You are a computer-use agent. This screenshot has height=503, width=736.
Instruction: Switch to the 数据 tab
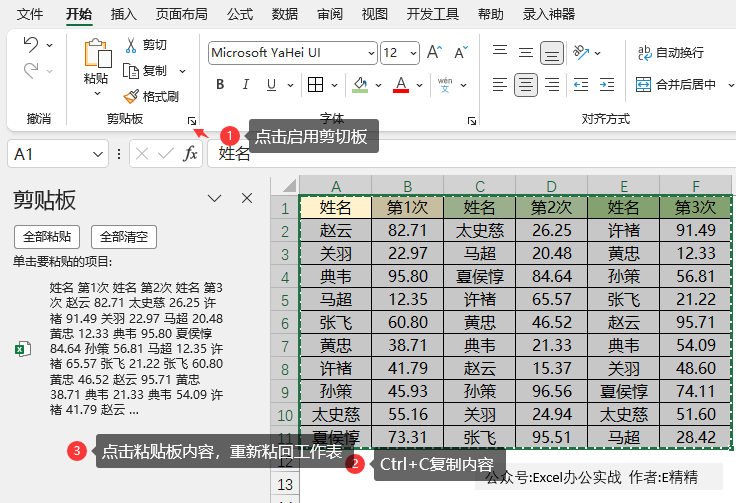click(284, 14)
